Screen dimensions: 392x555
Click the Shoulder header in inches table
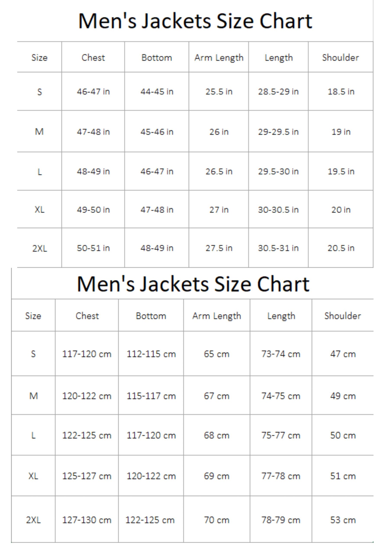[340, 58]
